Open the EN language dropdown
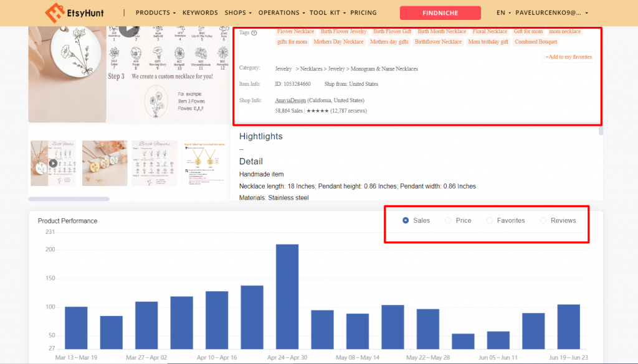Image resolution: width=638 pixels, height=364 pixels. [x=504, y=12]
